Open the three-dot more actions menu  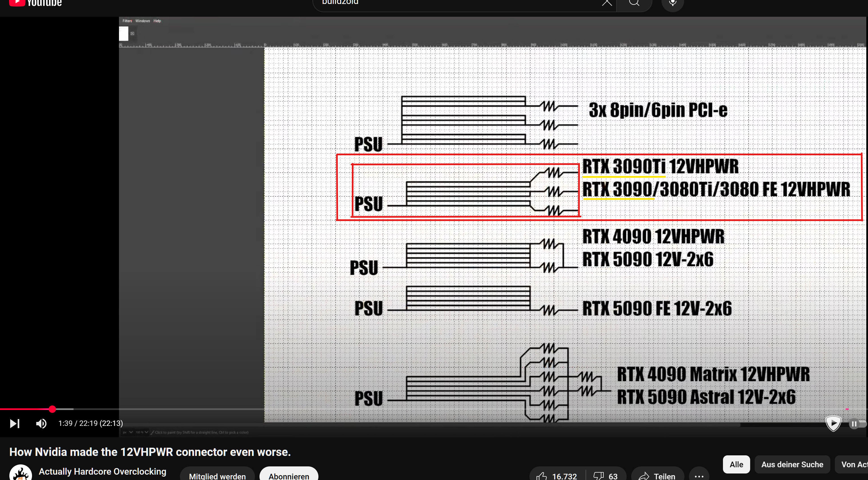(x=699, y=476)
